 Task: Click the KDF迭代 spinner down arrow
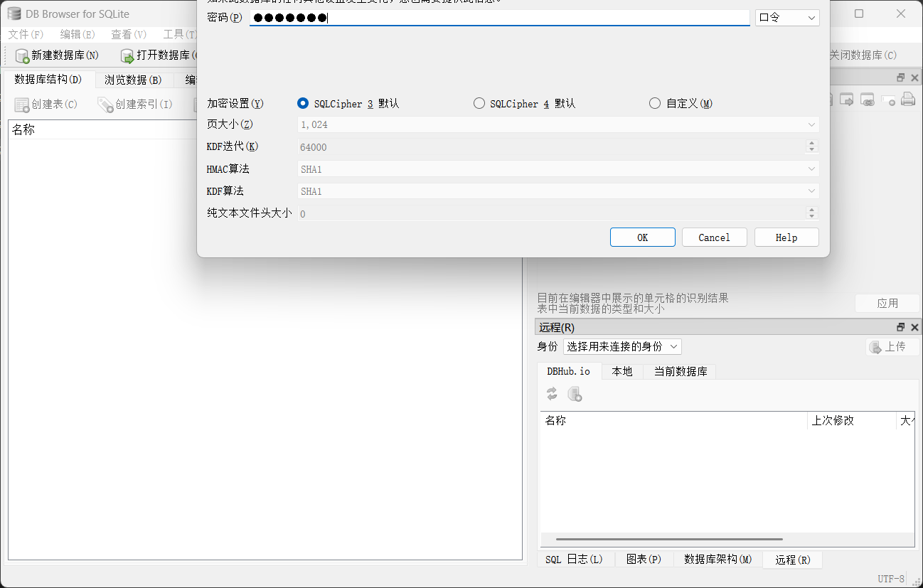[x=812, y=150]
